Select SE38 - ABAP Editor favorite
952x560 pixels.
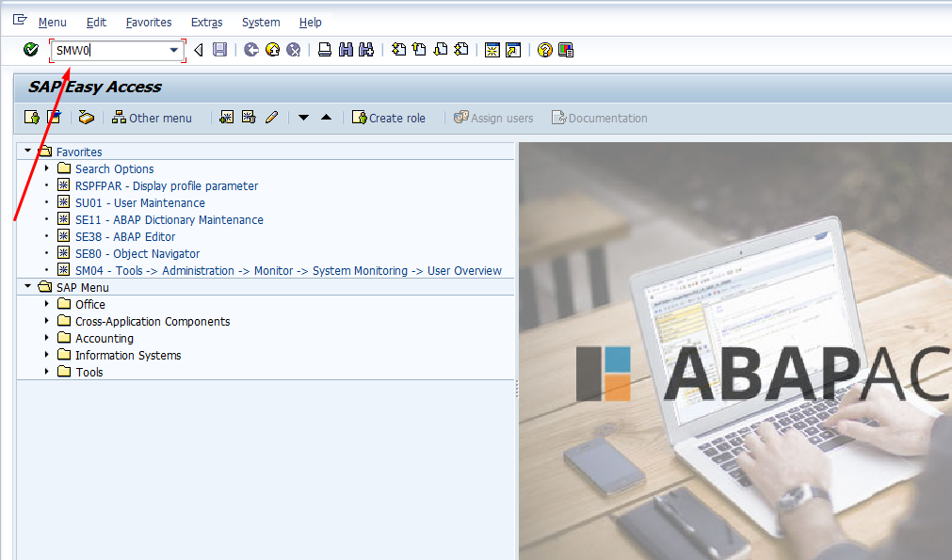[x=125, y=236]
